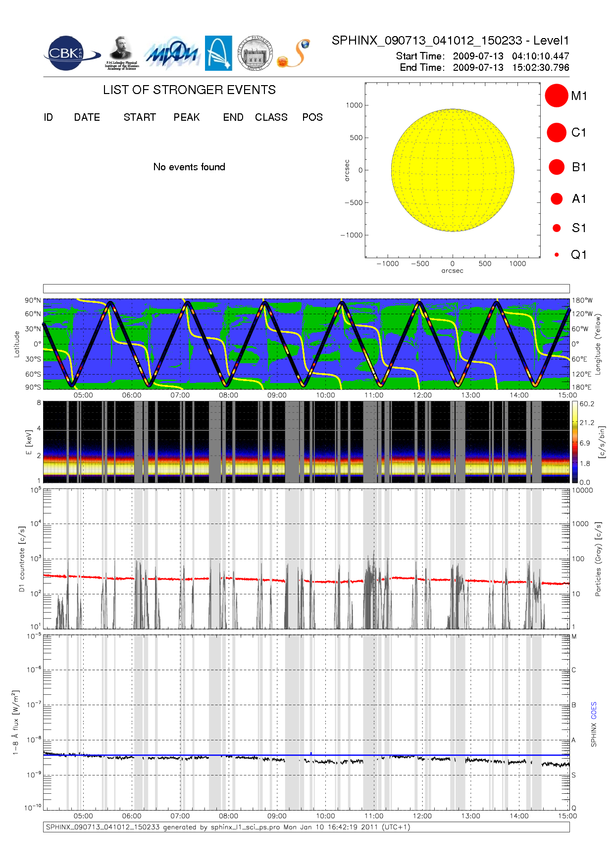
Task: Click the tiny red Q1 dot
Action: (x=557, y=255)
